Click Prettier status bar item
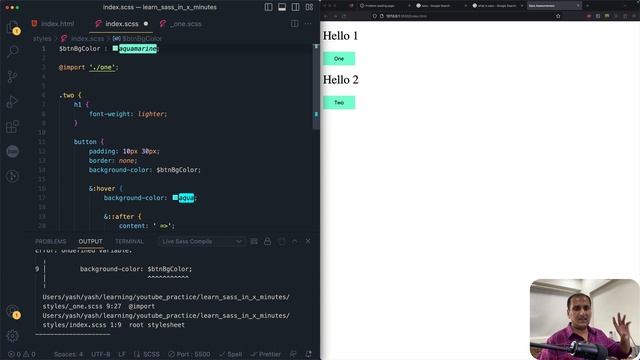Image resolution: width=640 pixels, height=360 pixels. click(x=266, y=354)
